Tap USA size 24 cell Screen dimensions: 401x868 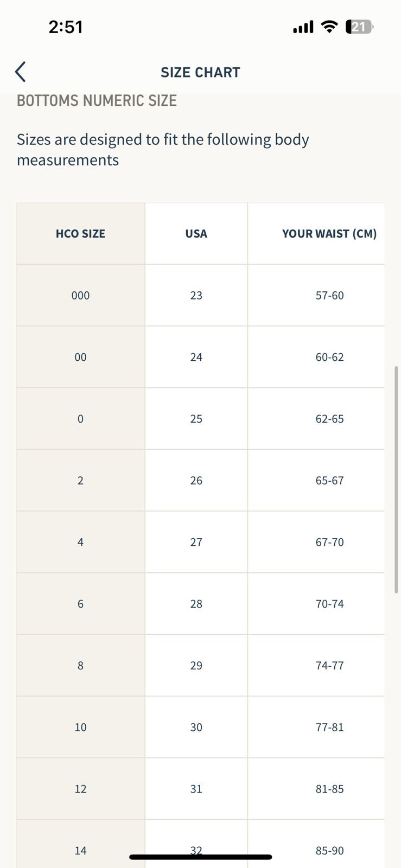(x=196, y=357)
